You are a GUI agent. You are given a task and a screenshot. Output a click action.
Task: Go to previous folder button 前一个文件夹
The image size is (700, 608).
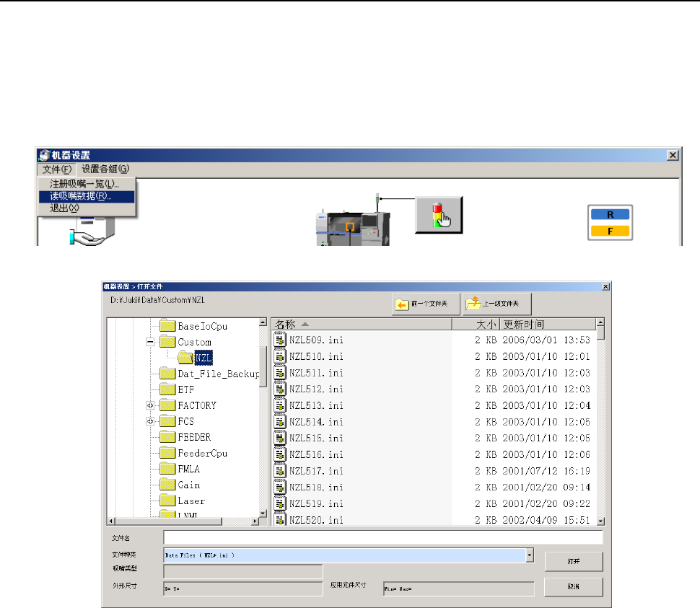click(426, 304)
